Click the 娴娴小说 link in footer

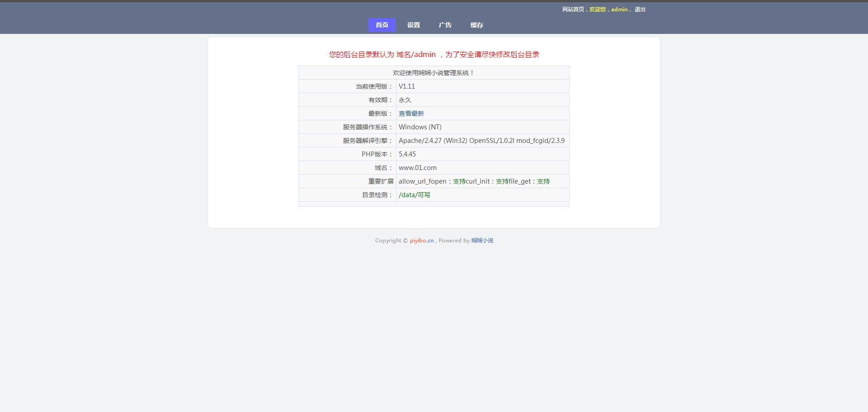[x=482, y=241]
